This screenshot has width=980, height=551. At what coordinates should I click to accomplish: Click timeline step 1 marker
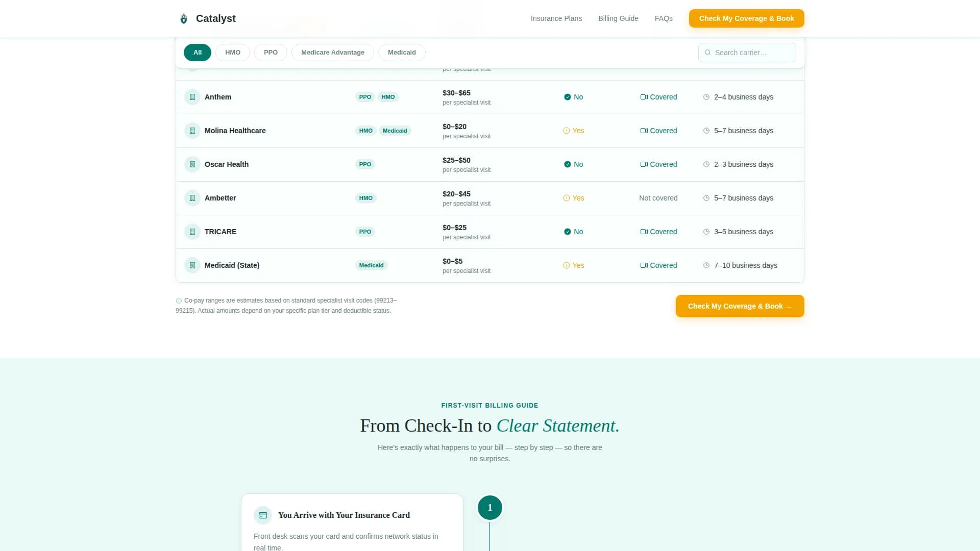click(489, 508)
